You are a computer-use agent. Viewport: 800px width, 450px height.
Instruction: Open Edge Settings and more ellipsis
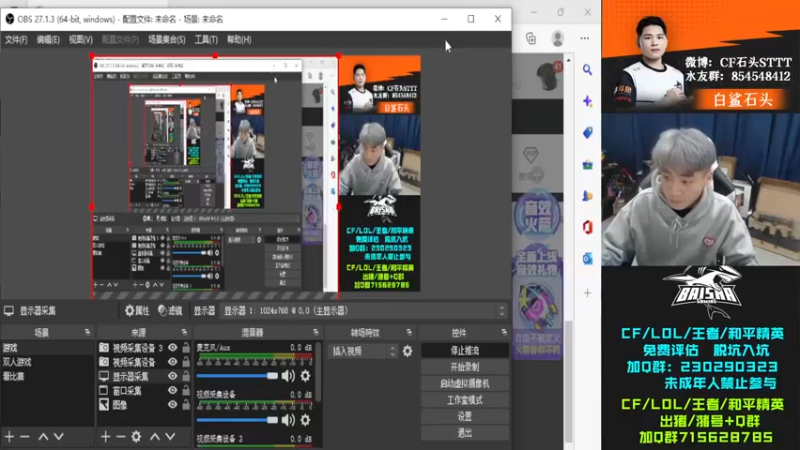[585, 38]
